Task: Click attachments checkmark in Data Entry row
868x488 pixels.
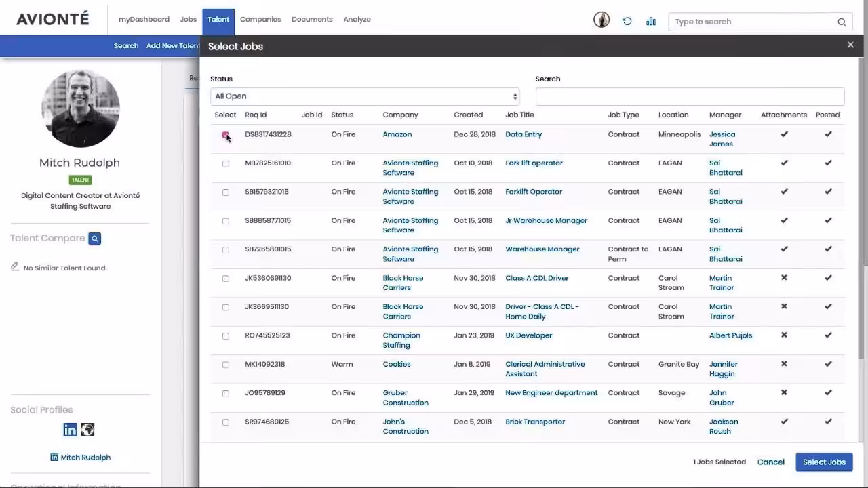Action: click(784, 134)
